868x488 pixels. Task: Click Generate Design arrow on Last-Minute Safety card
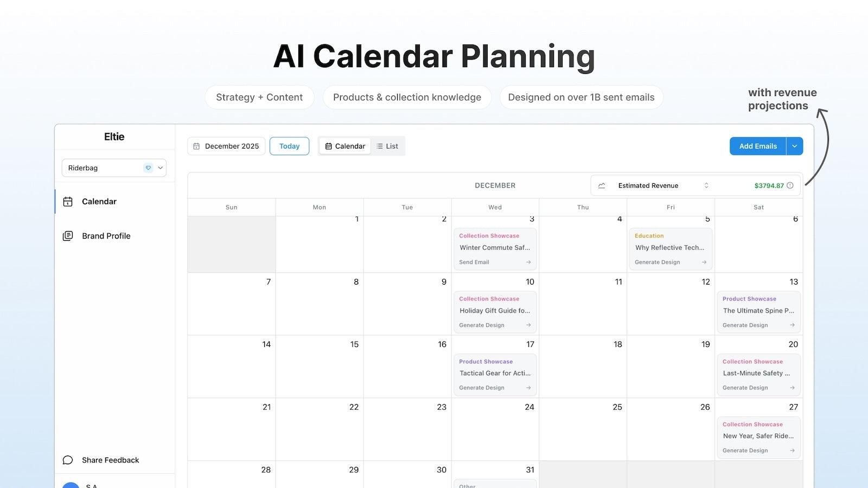791,387
